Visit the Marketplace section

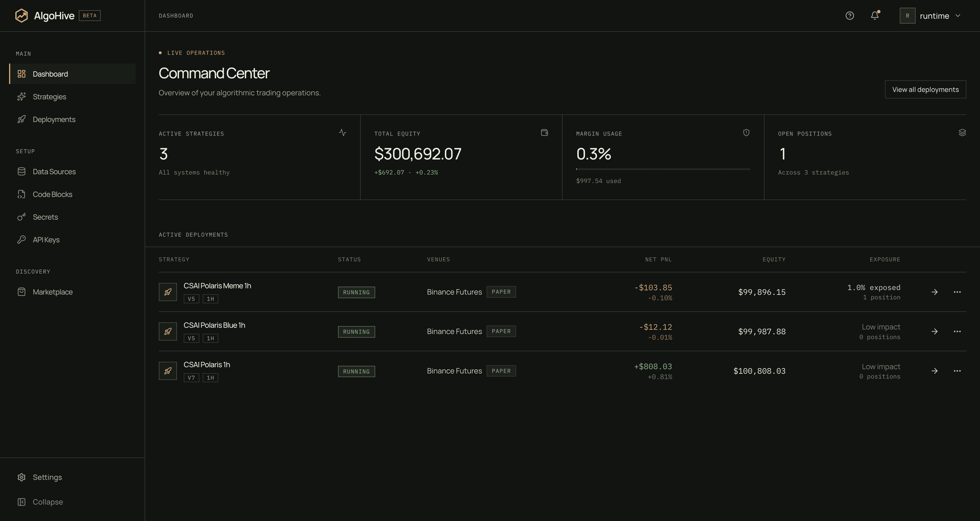pyautogui.click(x=72, y=292)
